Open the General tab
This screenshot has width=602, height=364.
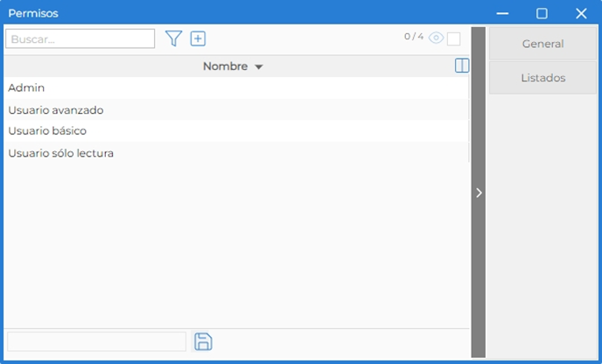pos(542,44)
